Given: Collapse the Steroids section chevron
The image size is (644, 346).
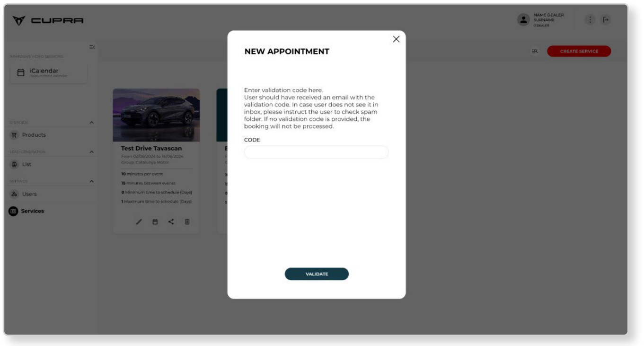Looking at the screenshot, I should [x=92, y=123].
